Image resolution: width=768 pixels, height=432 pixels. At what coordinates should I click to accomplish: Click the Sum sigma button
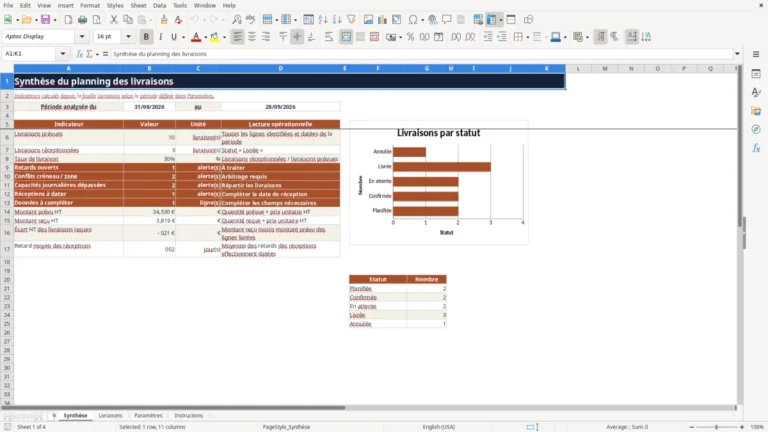(x=89, y=54)
